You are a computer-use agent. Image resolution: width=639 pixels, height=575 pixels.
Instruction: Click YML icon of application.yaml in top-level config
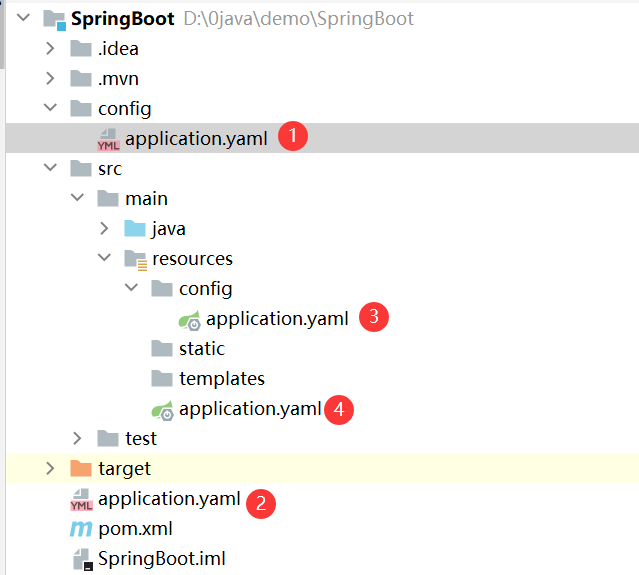[108, 139]
